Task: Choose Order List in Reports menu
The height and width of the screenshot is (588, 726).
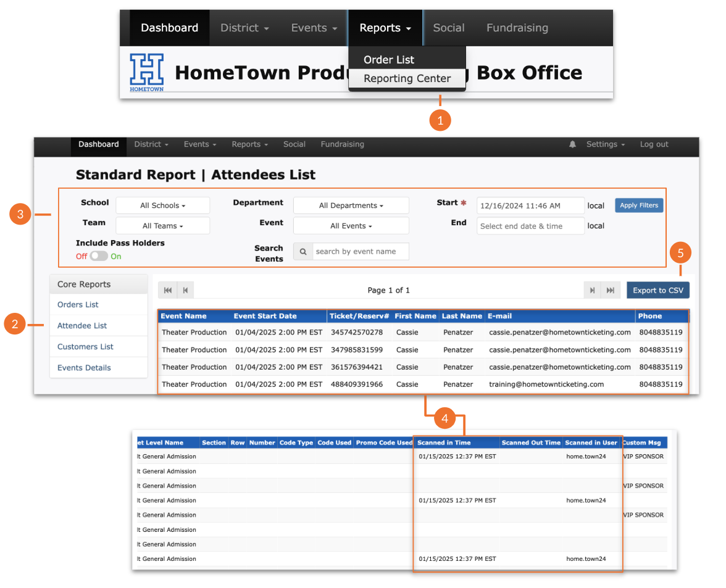Action: click(x=389, y=60)
